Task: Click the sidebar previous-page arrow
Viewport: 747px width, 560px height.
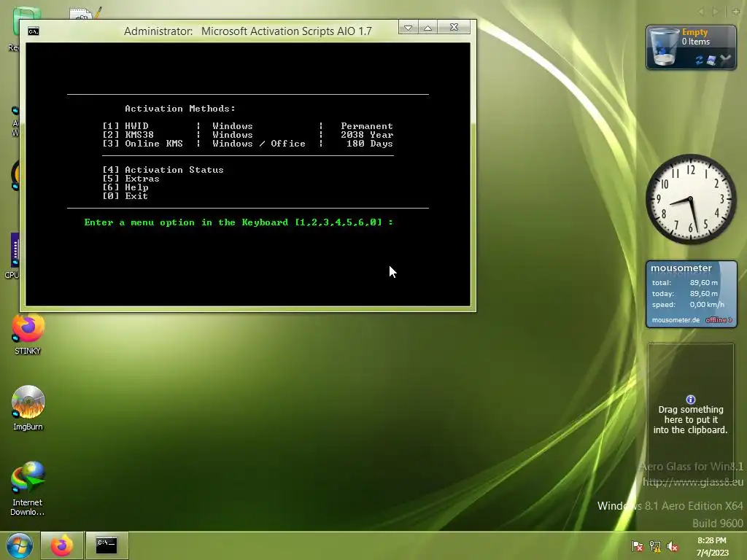Action: pos(701,12)
